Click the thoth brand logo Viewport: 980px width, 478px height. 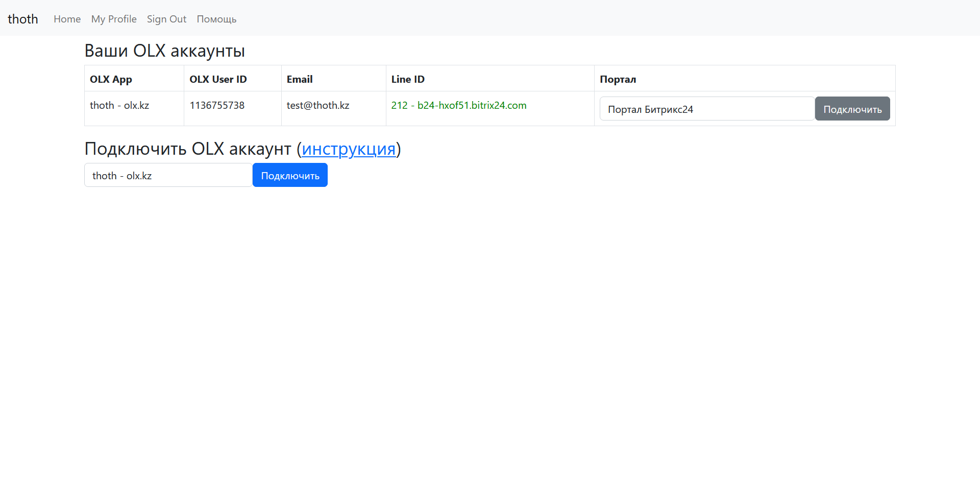(x=23, y=19)
